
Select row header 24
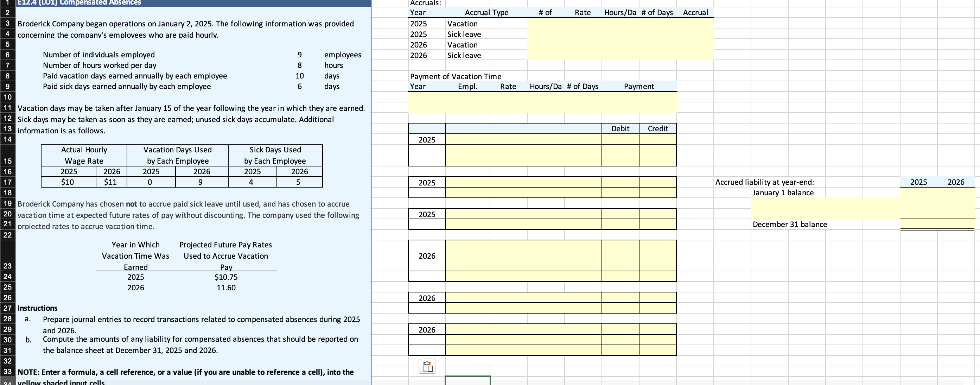point(7,277)
